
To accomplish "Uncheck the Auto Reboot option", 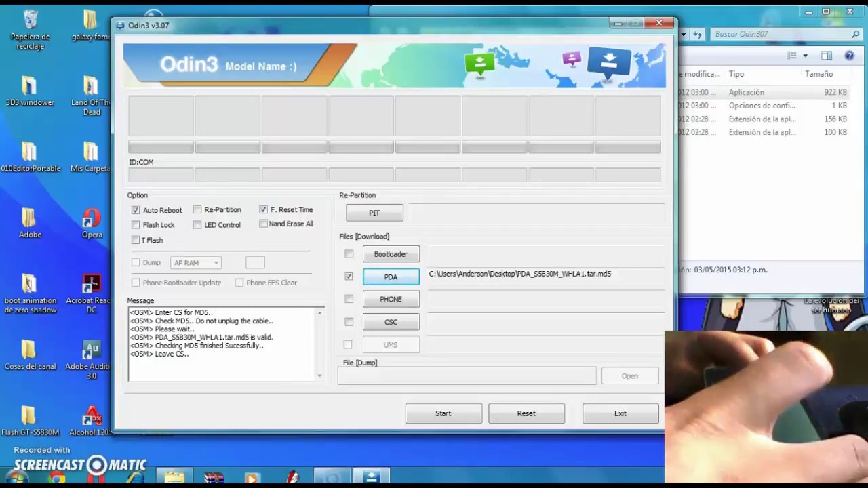I will click(x=136, y=210).
